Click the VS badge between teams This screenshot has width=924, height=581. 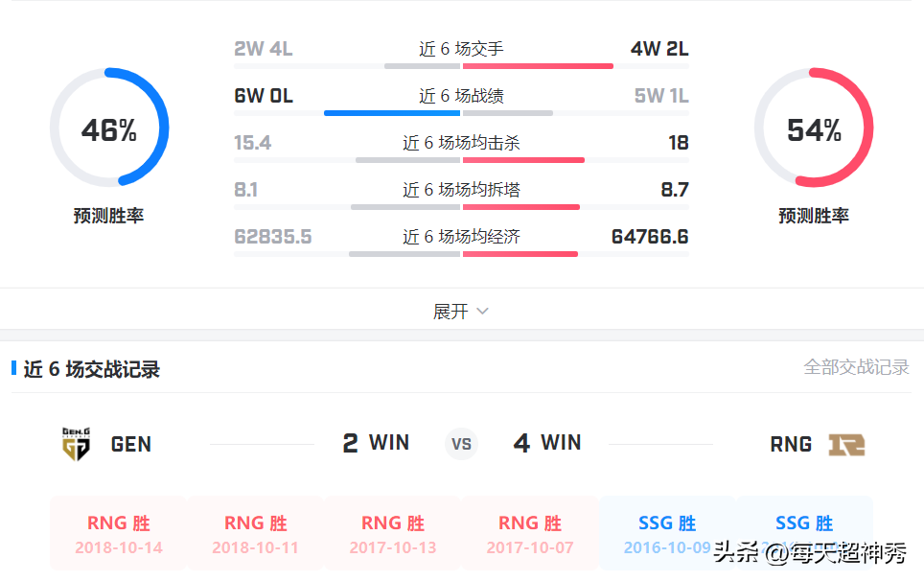(461, 444)
